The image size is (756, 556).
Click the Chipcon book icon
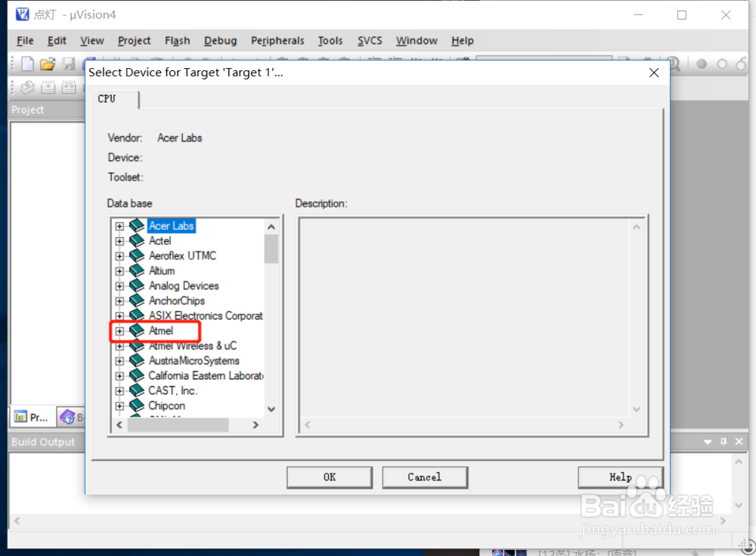pos(137,405)
